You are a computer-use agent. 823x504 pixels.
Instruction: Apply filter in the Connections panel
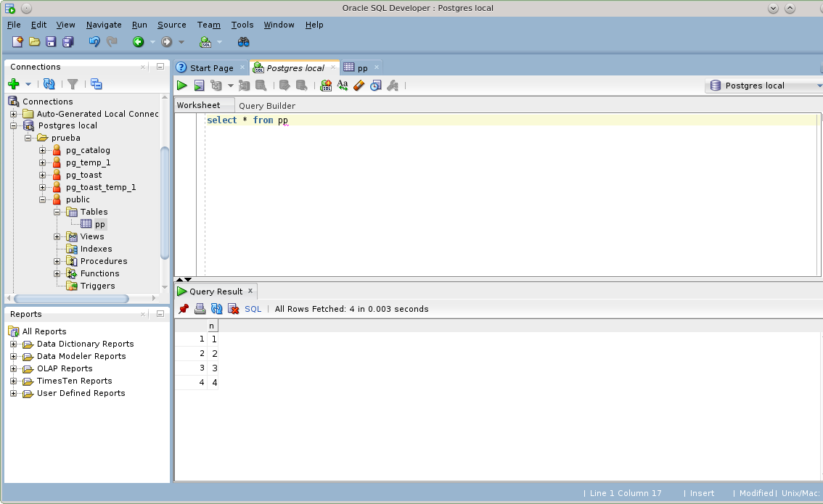[x=73, y=84]
